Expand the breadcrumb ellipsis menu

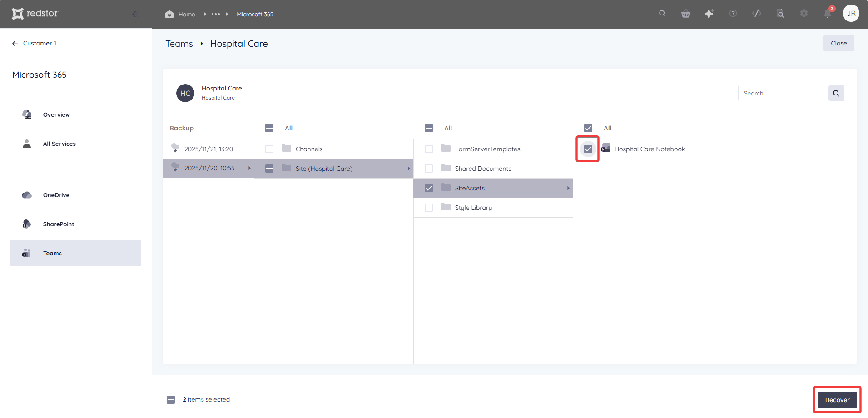pyautogui.click(x=216, y=14)
